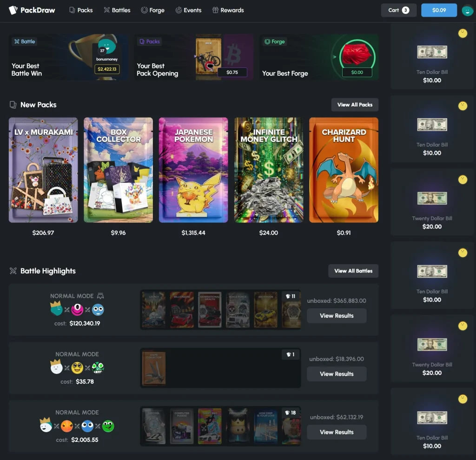Click the $0.75 best pack opening amount
The height and width of the screenshot is (460, 476).
click(232, 72)
